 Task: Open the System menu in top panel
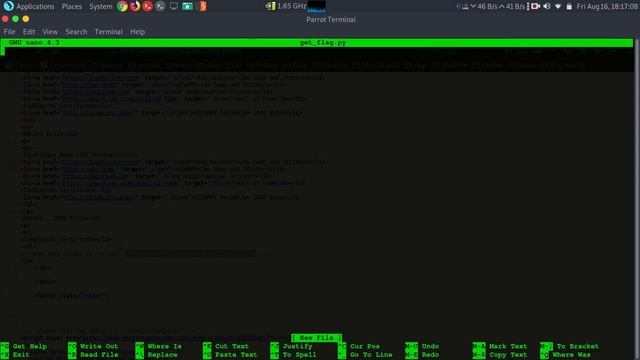point(100,7)
